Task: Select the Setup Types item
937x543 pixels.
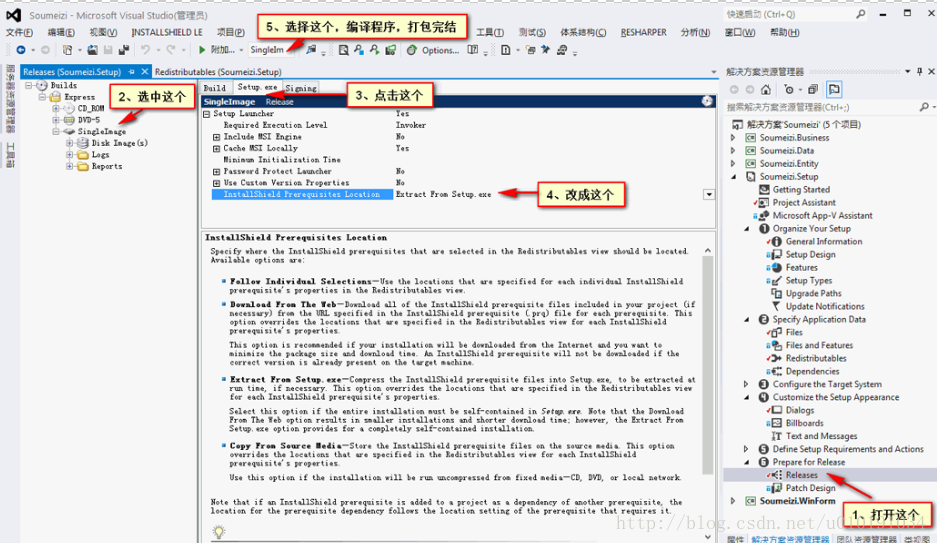Action: pyautogui.click(x=808, y=281)
